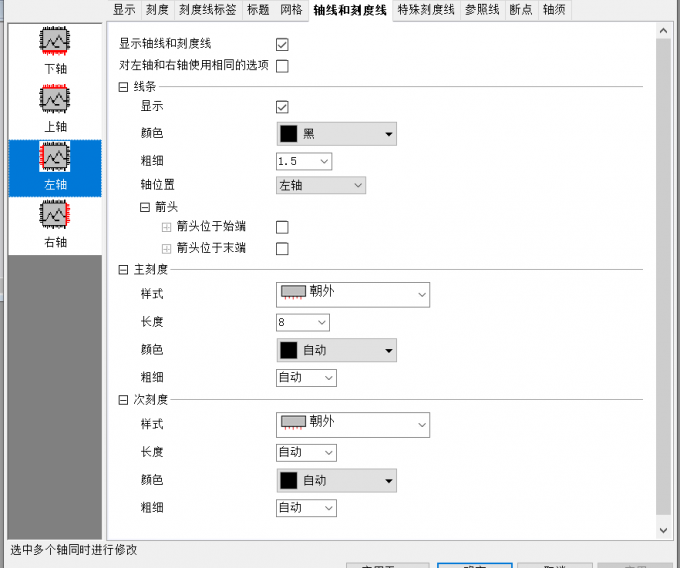Switch to the 刻度 tab
Image resolution: width=680 pixels, height=568 pixels.
pyautogui.click(x=157, y=10)
